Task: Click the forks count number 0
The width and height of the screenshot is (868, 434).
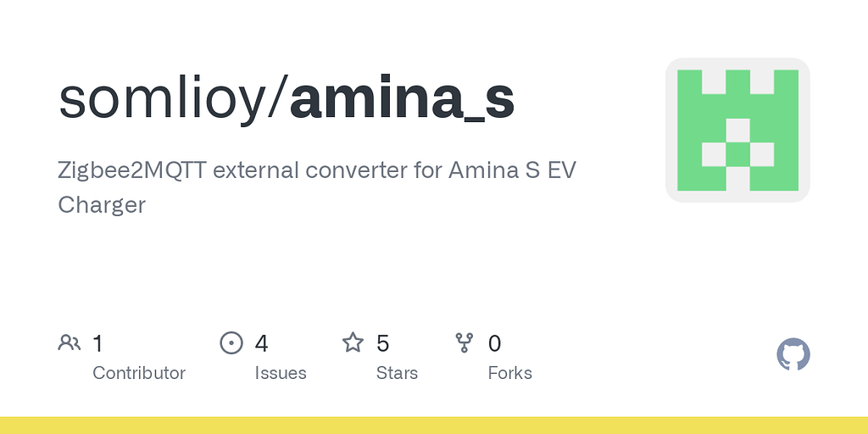Action: coord(495,343)
